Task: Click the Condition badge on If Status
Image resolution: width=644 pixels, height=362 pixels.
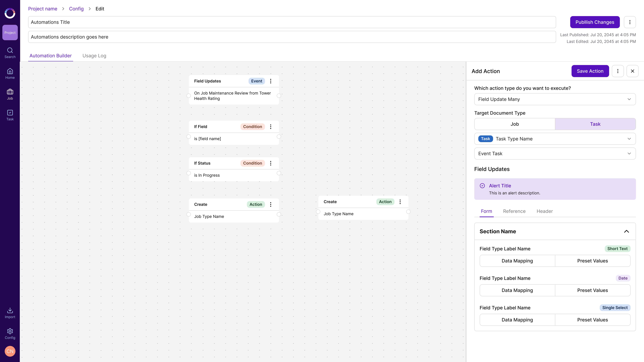Action: 252,163
